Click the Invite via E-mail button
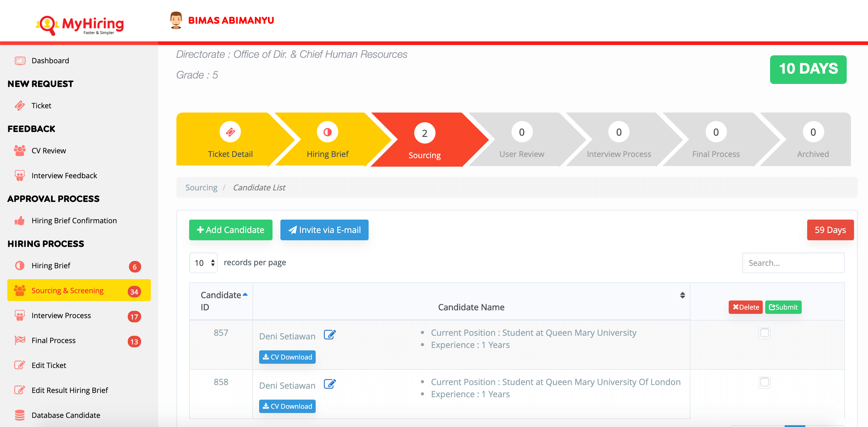The image size is (868, 427). [x=324, y=230]
